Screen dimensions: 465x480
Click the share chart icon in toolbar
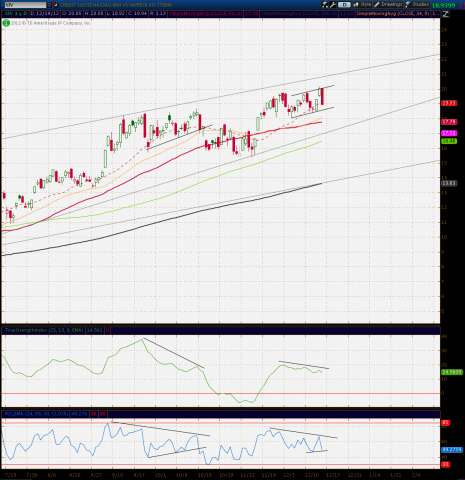pos(325,5)
